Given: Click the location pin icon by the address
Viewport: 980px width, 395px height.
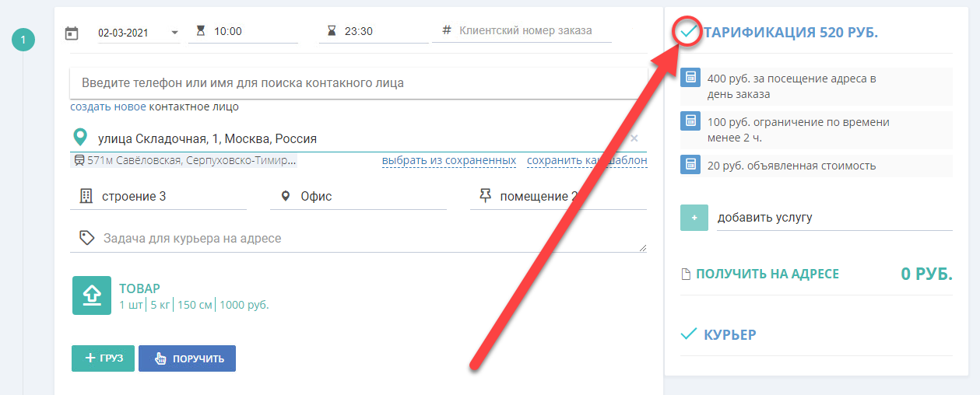Looking at the screenshot, I should (x=79, y=138).
